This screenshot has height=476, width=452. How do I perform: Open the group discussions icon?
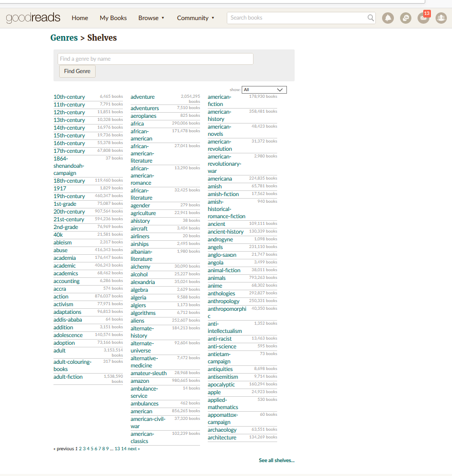[406, 18]
